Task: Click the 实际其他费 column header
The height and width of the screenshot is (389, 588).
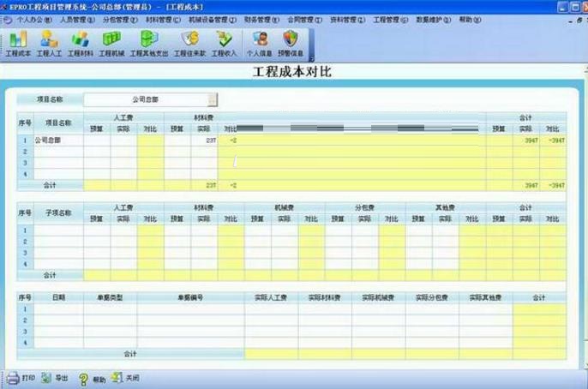Action: (486, 297)
